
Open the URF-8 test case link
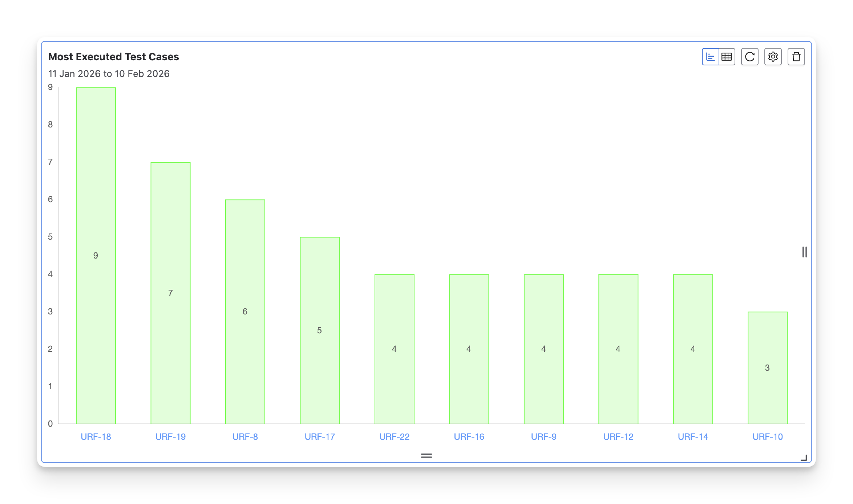point(245,436)
